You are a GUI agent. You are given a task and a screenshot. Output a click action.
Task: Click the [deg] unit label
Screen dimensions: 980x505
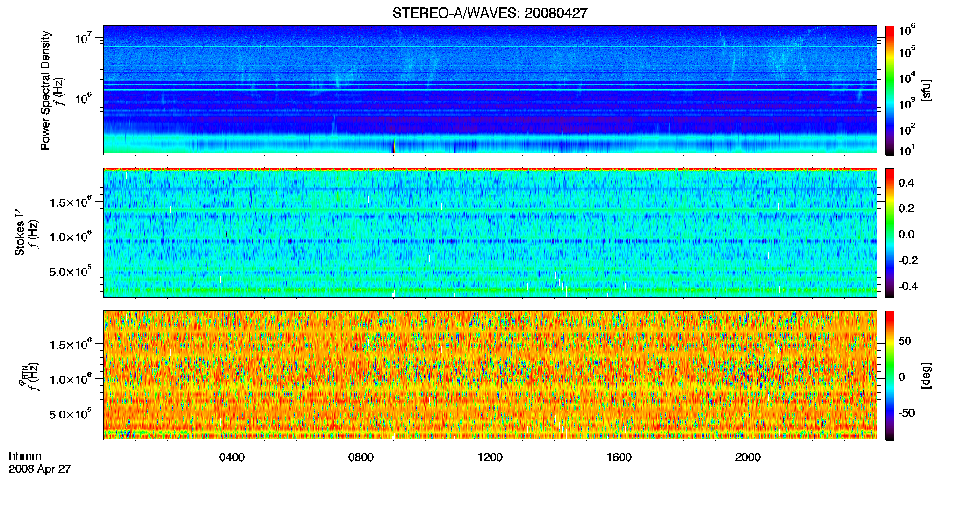[926, 375]
